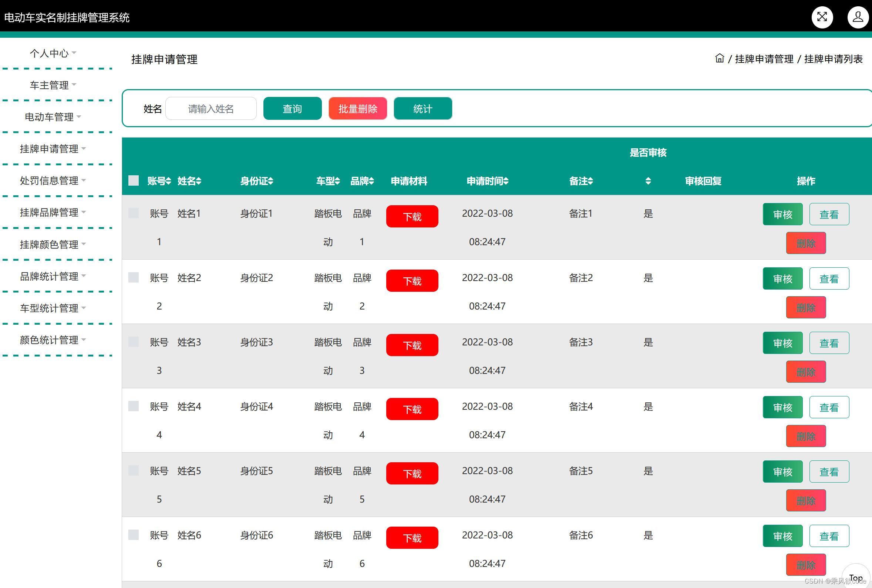Sort table by 备注 column arrows

pos(591,181)
